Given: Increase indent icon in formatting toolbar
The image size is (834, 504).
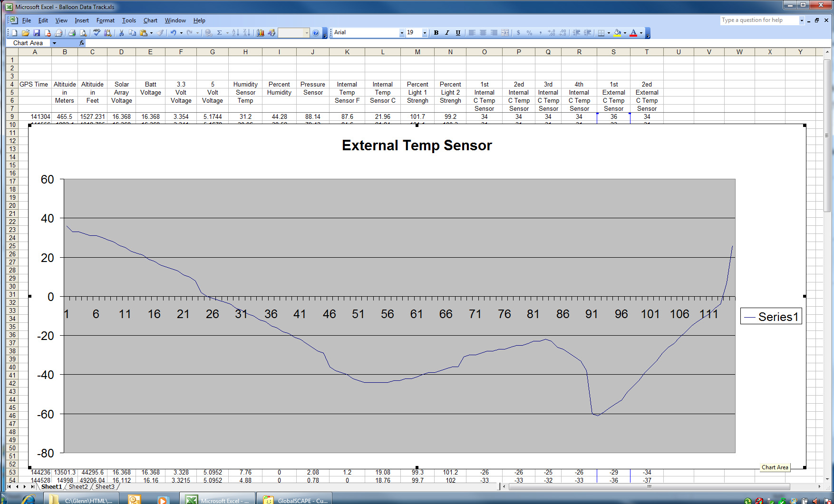Looking at the screenshot, I should [588, 33].
